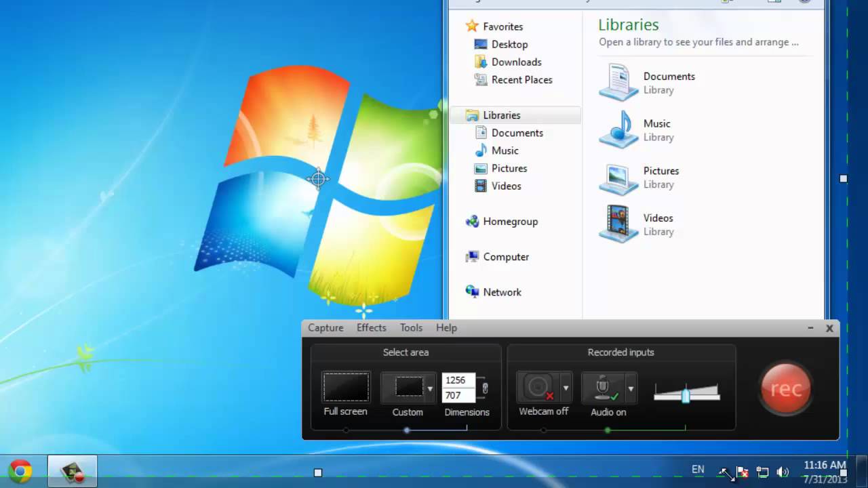Click the capture width input field
868x488 pixels.
(x=456, y=380)
